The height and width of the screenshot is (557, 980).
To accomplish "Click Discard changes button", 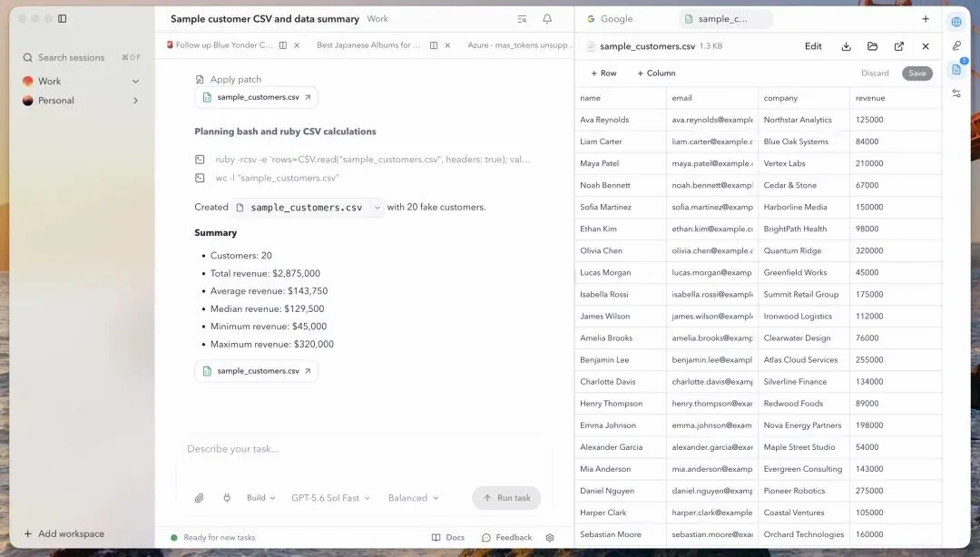I will [x=875, y=73].
